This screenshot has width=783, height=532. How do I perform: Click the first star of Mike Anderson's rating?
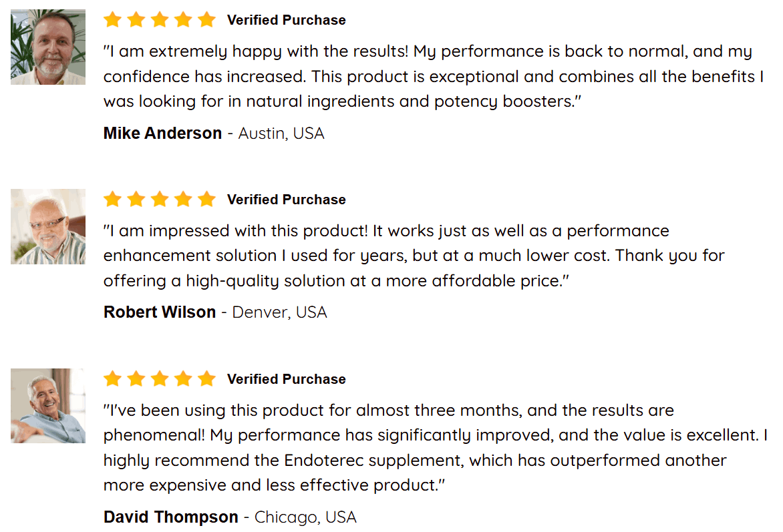(x=112, y=20)
